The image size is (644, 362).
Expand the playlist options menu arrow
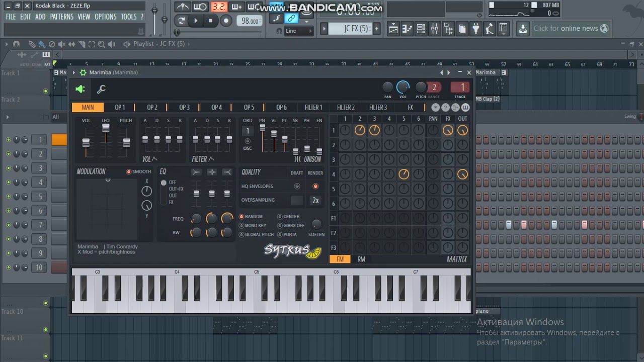8,44
